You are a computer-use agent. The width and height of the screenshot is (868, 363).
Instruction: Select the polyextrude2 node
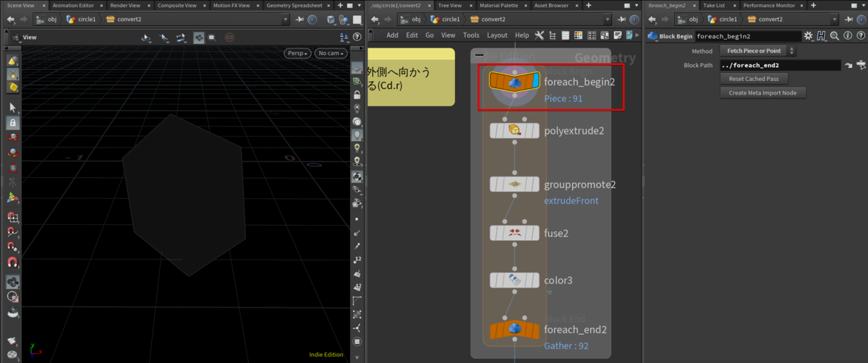(x=514, y=130)
